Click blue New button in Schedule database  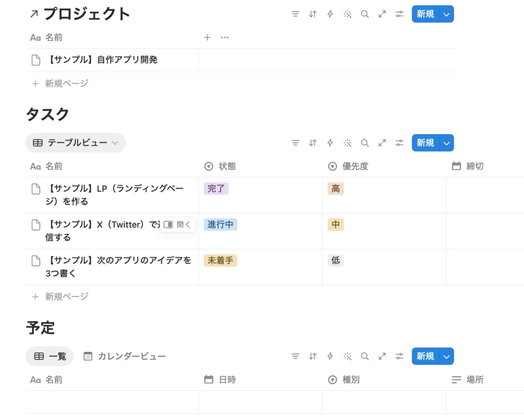425,356
